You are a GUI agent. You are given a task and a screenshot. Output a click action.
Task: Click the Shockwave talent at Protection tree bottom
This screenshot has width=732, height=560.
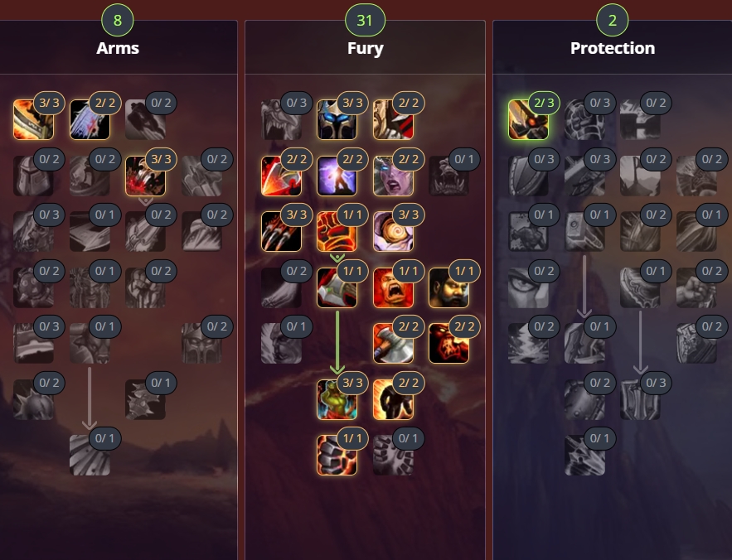coord(584,455)
